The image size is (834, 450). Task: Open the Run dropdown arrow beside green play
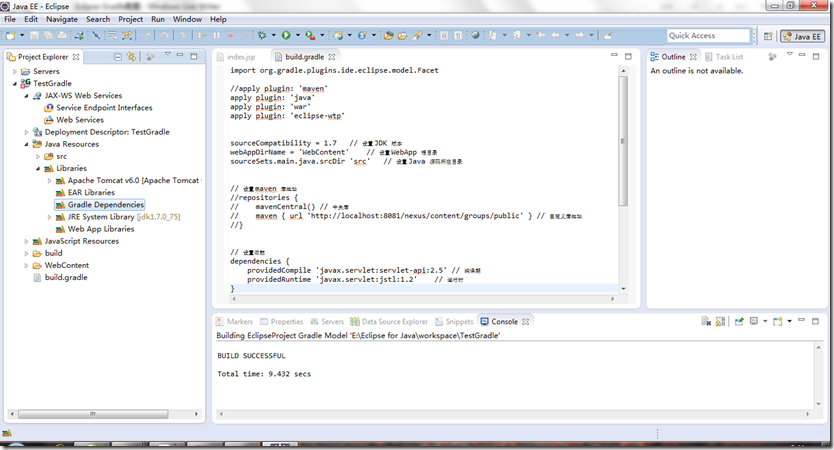298,36
